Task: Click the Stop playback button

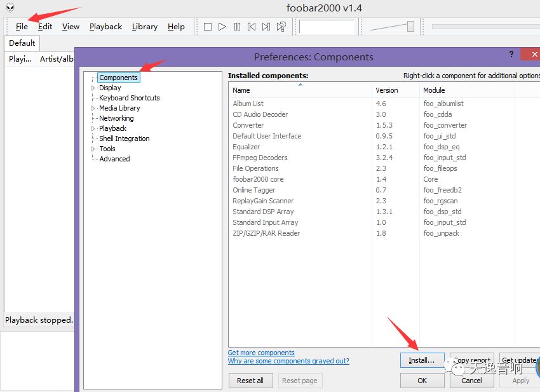Action: pyautogui.click(x=208, y=27)
